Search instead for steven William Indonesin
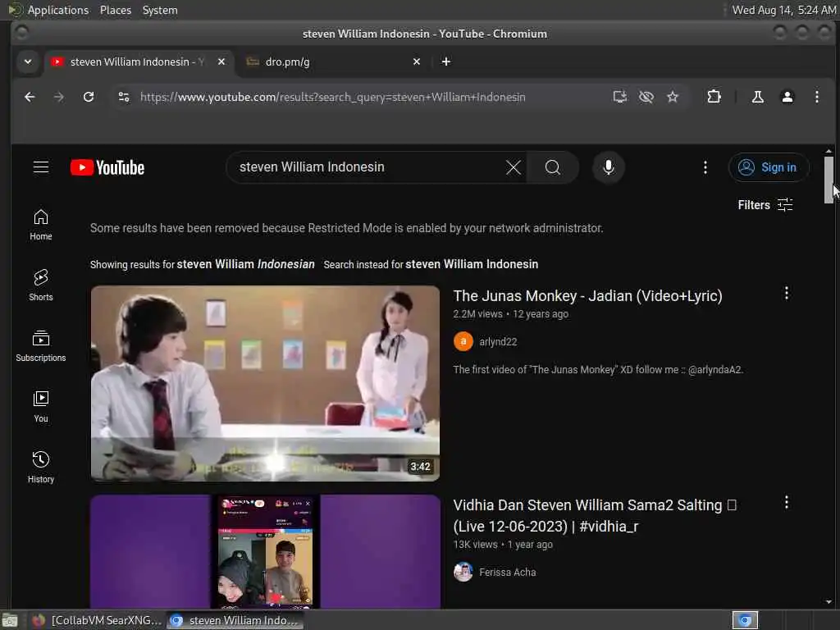 coord(472,264)
